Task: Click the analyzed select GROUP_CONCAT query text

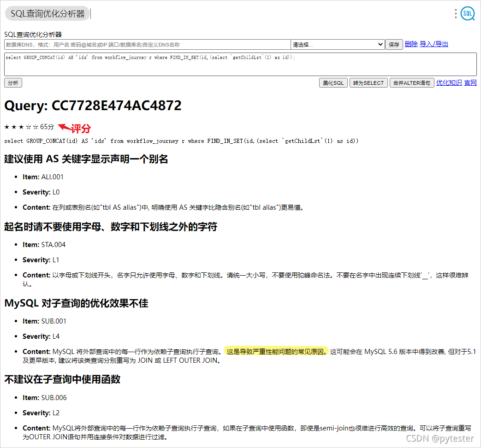Action: point(181,141)
